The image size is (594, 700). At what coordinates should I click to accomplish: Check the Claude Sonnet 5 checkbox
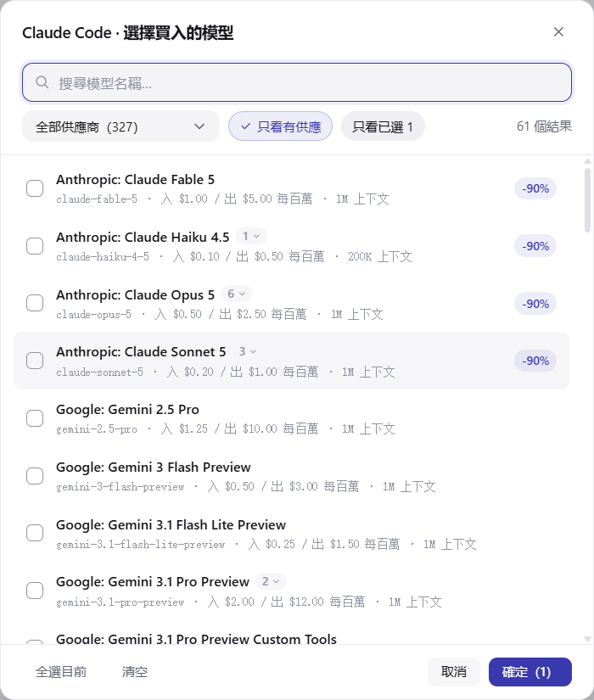35,361
